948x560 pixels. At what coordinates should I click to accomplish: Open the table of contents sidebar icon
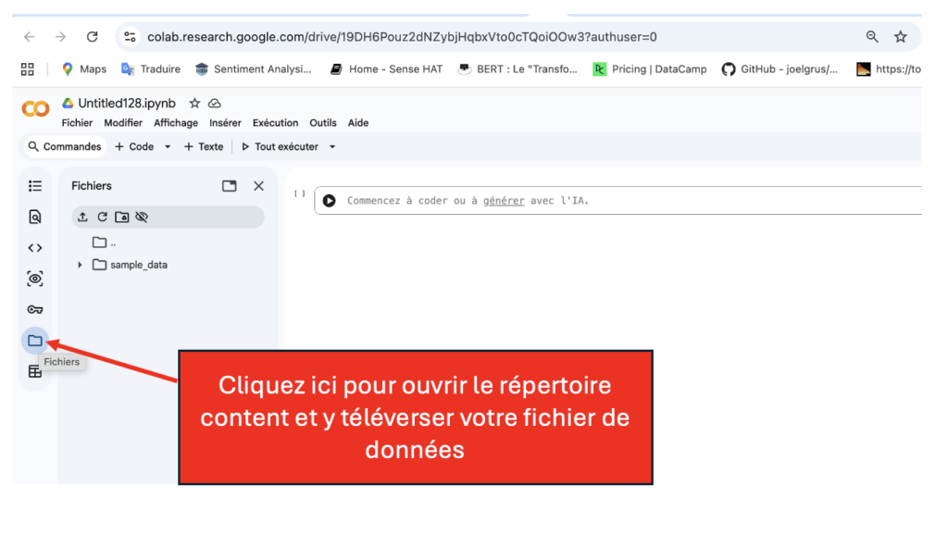(x=35, y=186)
